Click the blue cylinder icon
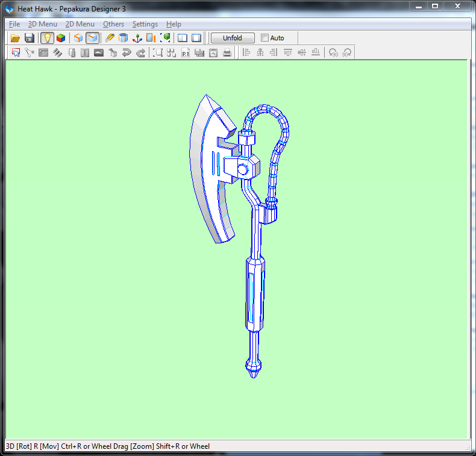Image resolution: width=476 pixels, height=456 pixels. [x=124, y=38]
